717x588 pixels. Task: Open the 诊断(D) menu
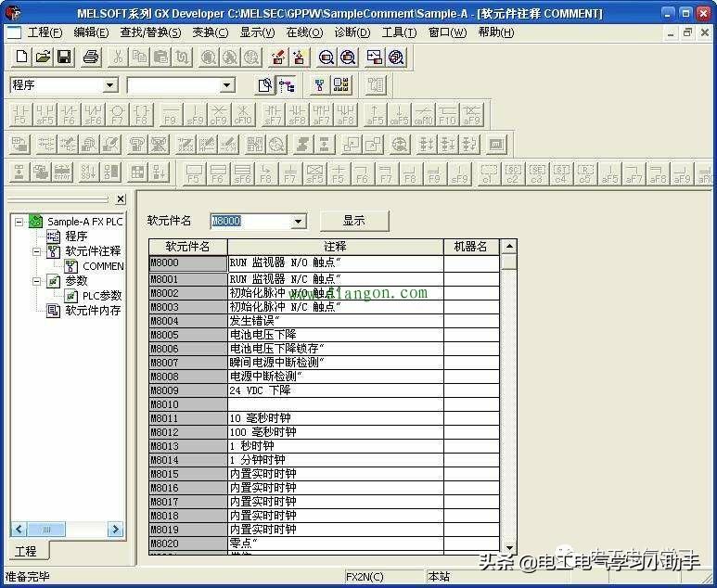[x=352, y=32]
